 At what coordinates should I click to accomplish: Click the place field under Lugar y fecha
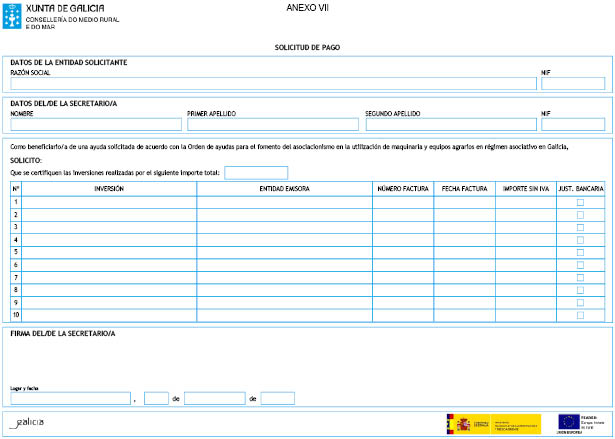[70, 398]
